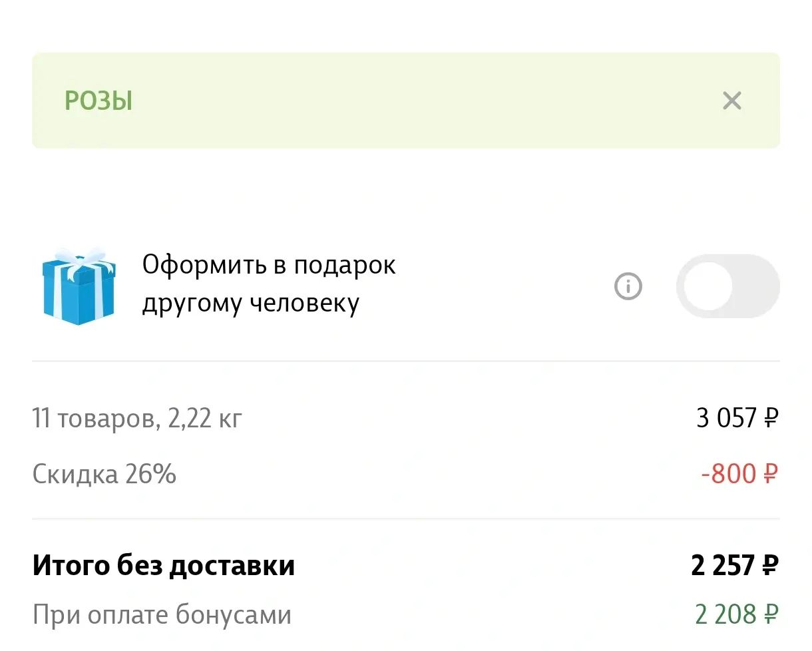Click the 'При оплате бонусами' label
The width and height of the screenshot is (812, 651).
coord(162,614)
